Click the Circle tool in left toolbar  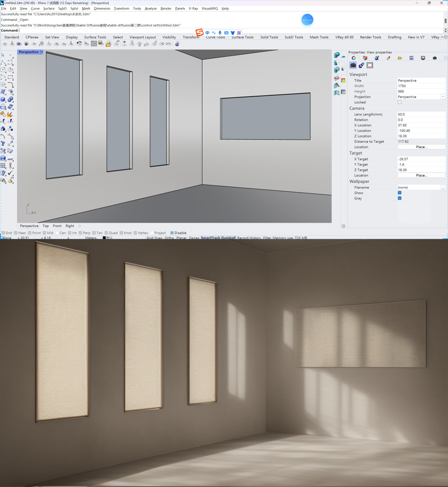(3, 70)
